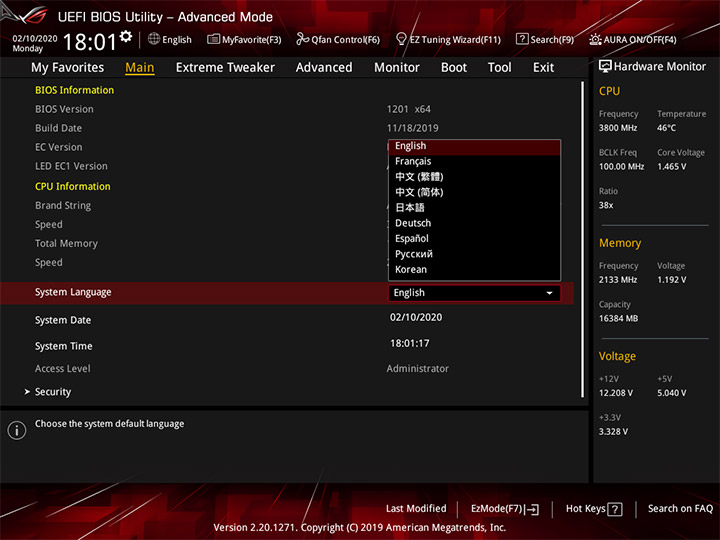
Task: Click the EC Version row label
Action: click(59, 147)
